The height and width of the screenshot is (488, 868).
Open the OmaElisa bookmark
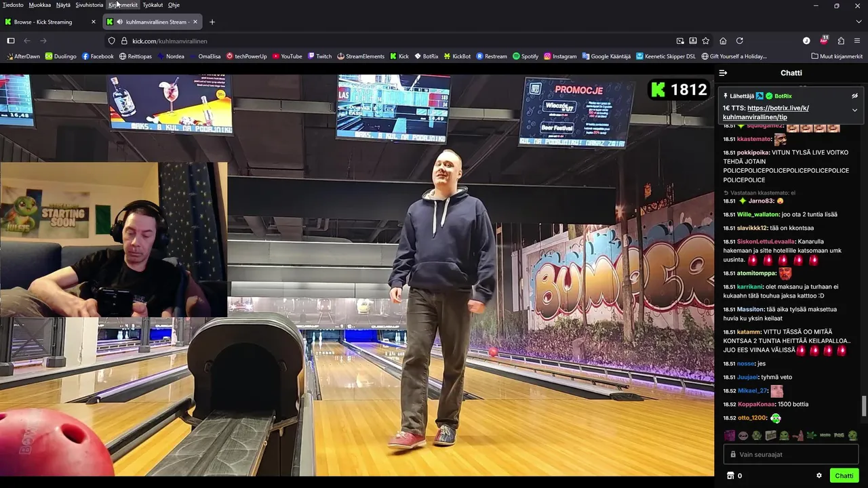pyautogui.click(x=205, y=56)
